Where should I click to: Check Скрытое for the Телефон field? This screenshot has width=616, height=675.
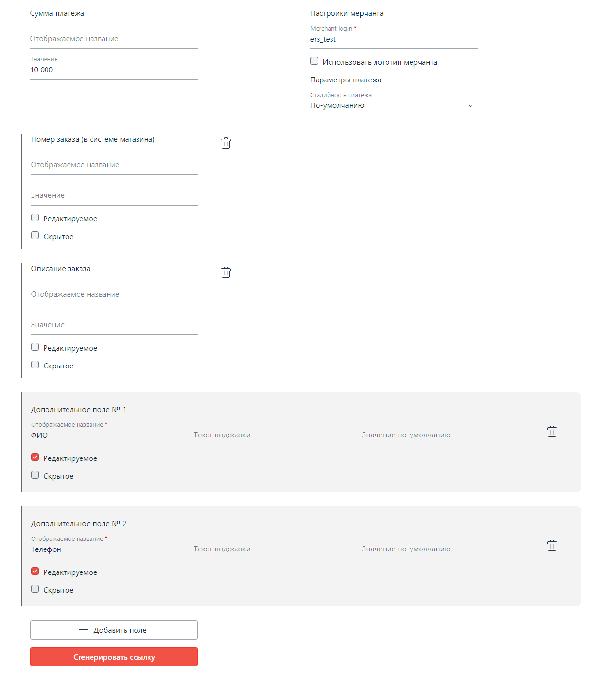tap(35, 589)
